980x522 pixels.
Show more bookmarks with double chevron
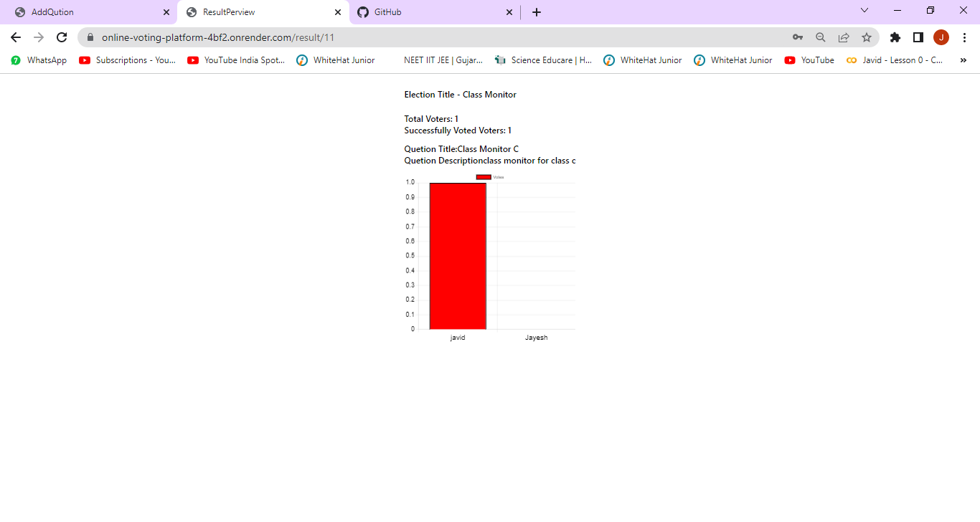point(963,60)
